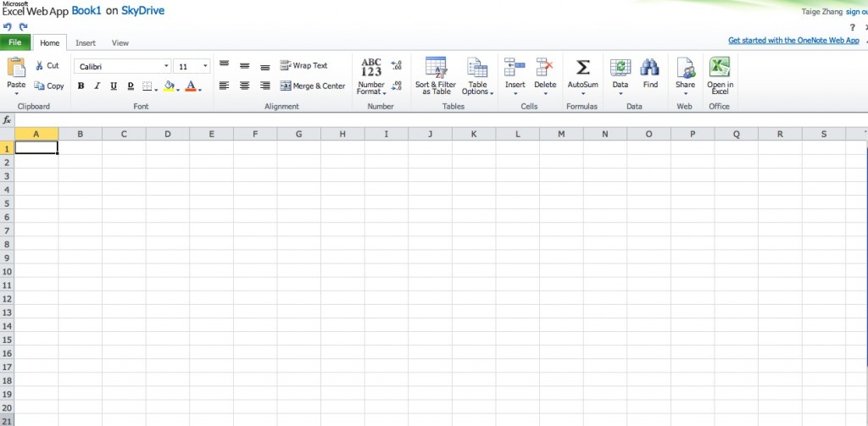Screen dimensions: 868x426
Task: Align text left
Action: [224, 86]
